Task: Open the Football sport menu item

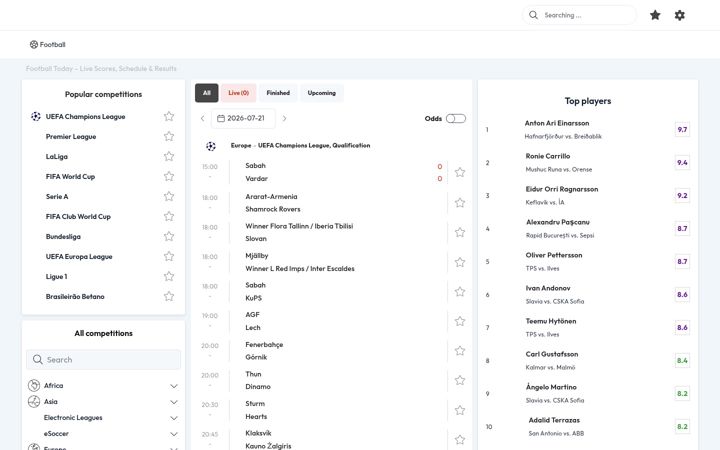Action: pyautogui.click(x=48, y=45)
